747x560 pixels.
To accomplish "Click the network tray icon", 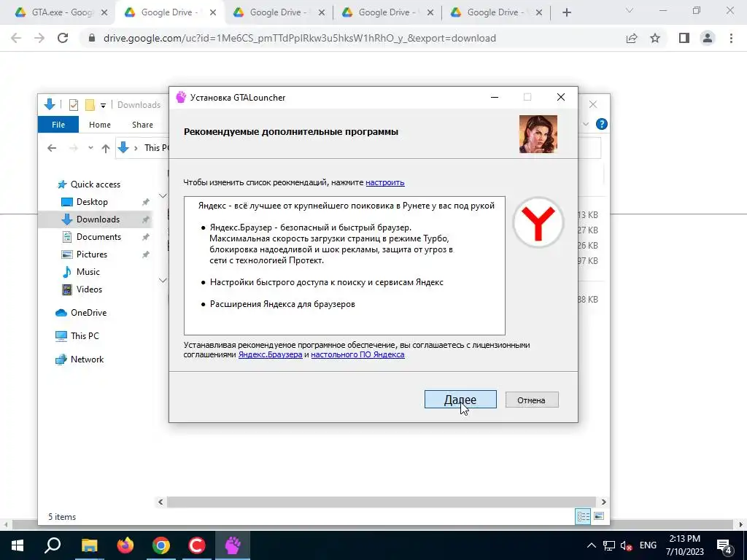I will (x=609, y=545).
